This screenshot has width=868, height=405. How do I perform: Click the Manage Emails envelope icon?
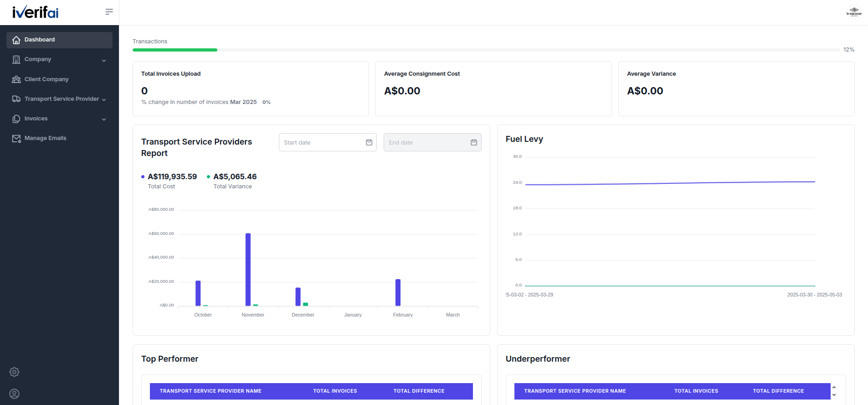(16, 138)
